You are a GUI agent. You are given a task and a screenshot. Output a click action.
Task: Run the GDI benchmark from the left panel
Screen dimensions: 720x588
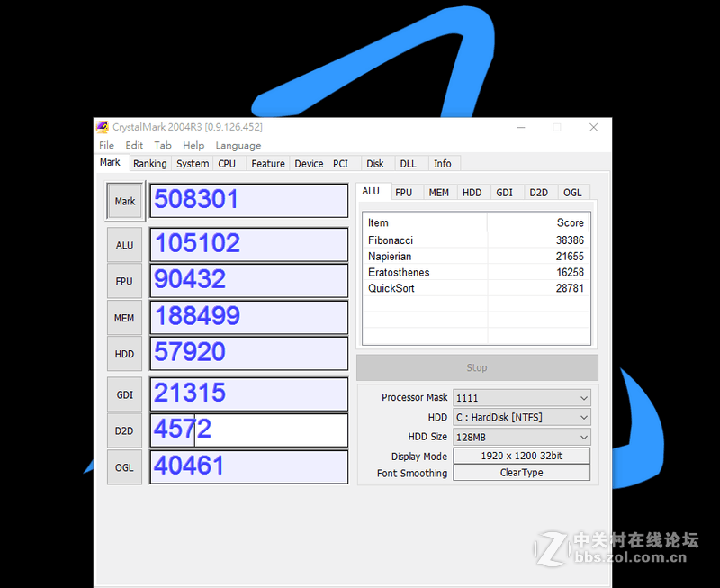pyautogui.click(x=124, y=394)
